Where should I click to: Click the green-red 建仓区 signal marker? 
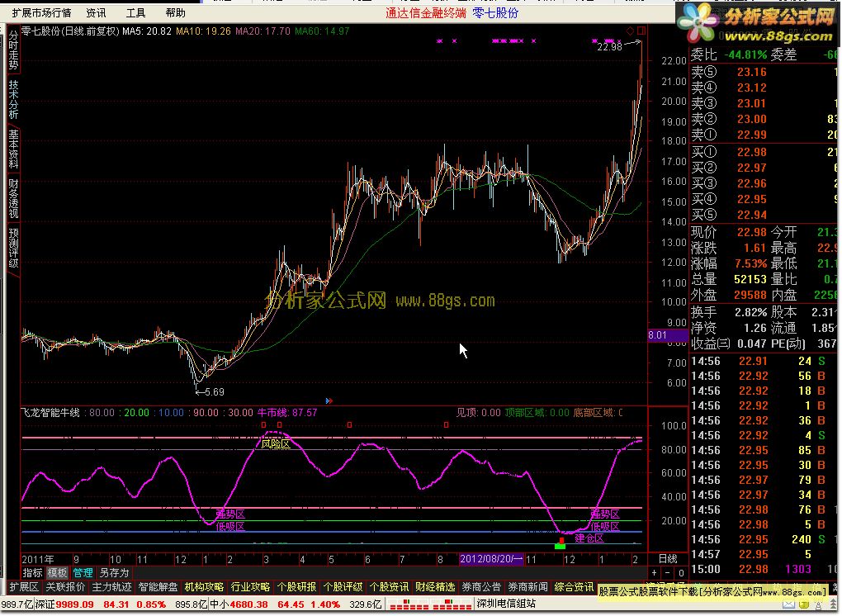[560, 543]
